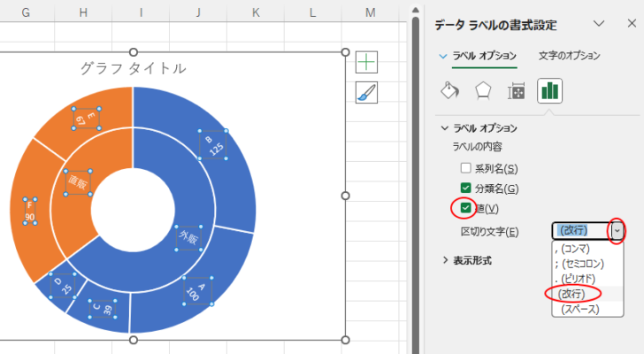Open the Chart Styles brush icon
Screen dimensions: 644x354
pos(367,93)
